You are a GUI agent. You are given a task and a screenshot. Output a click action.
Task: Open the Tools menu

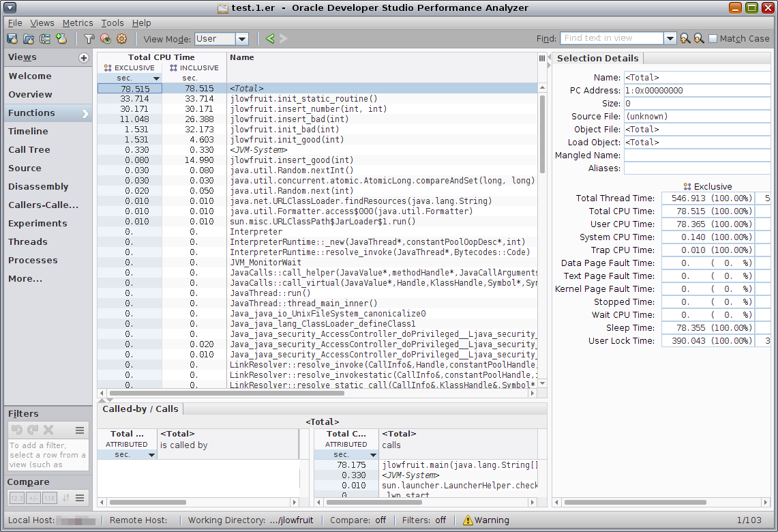tap(113, 23)
